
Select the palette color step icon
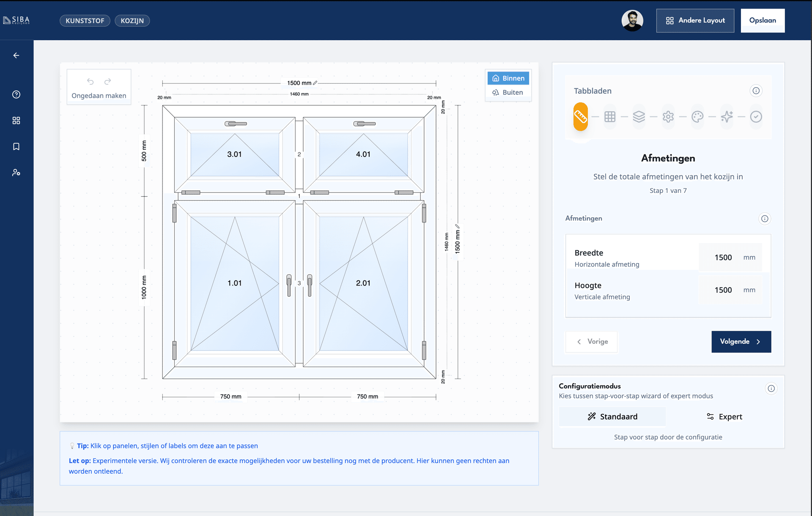697,117
